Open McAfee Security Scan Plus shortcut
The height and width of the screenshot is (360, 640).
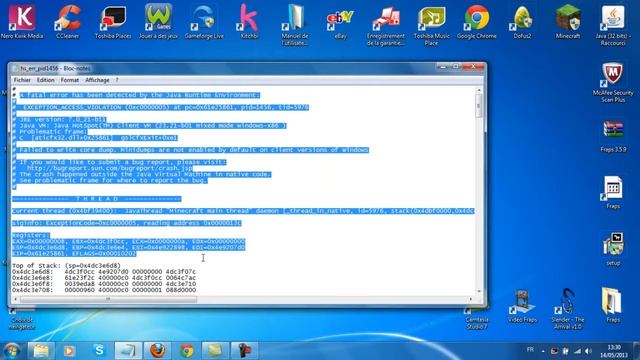(613, 82)
